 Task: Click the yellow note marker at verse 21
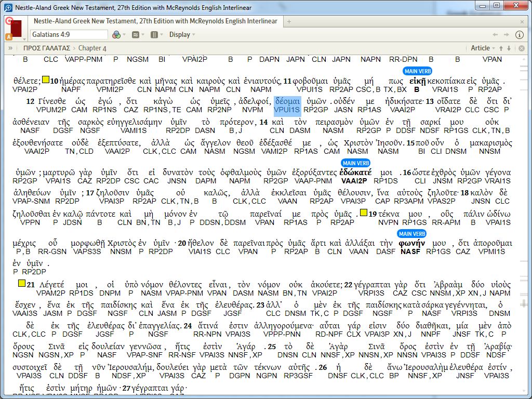(22, 283)
